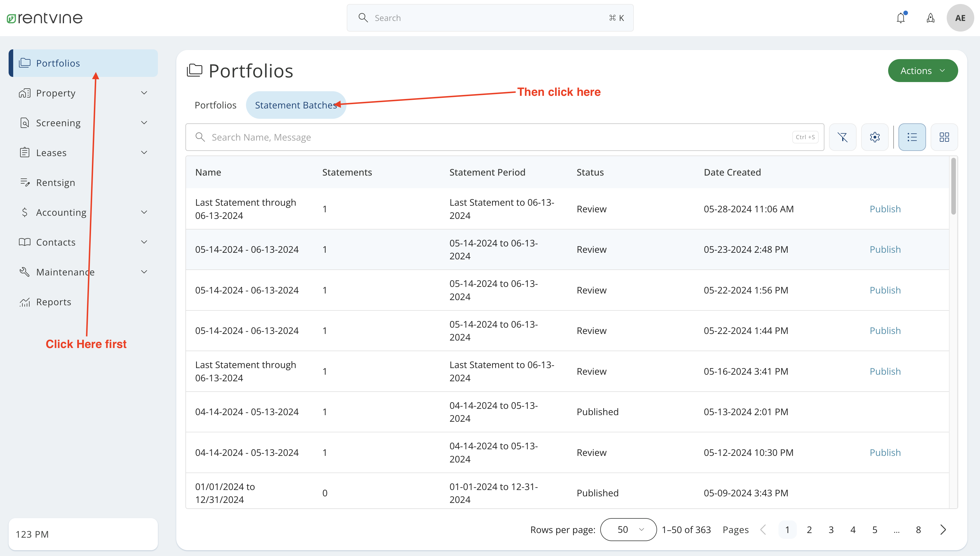980x556 pixels.
Task: Enable list view display mode
Action: pos(912,137)
